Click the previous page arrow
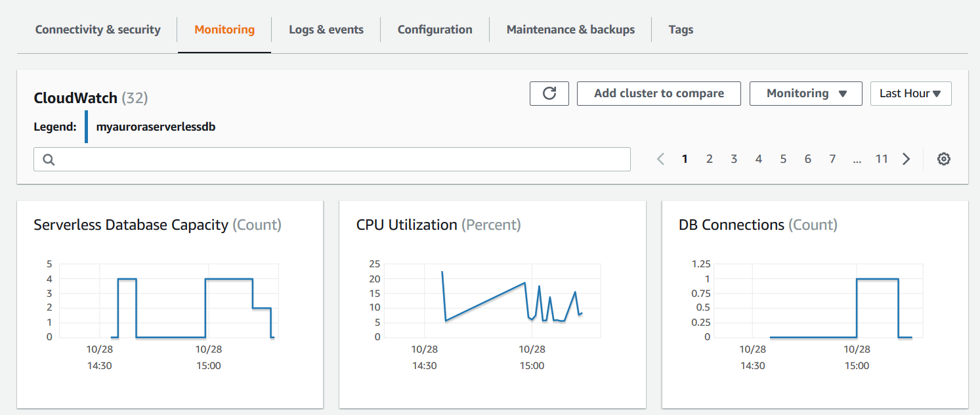Screen dimensions: 980x415 point(660,159)
